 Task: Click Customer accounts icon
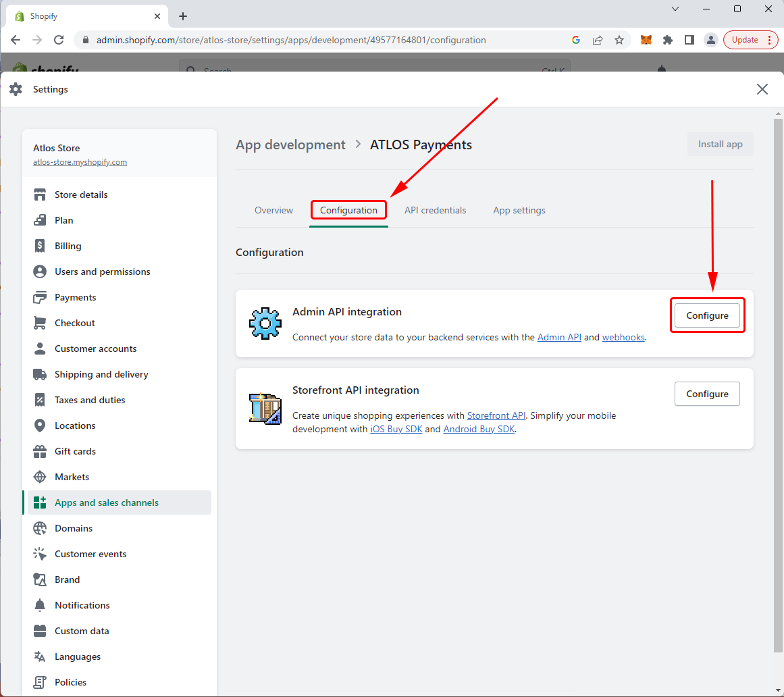coord(39,348)
